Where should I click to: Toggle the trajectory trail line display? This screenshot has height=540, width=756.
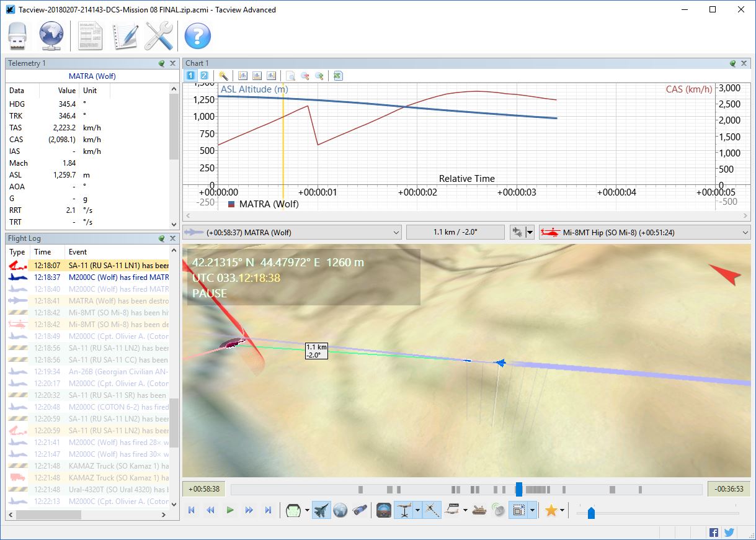tap(432, 510)
